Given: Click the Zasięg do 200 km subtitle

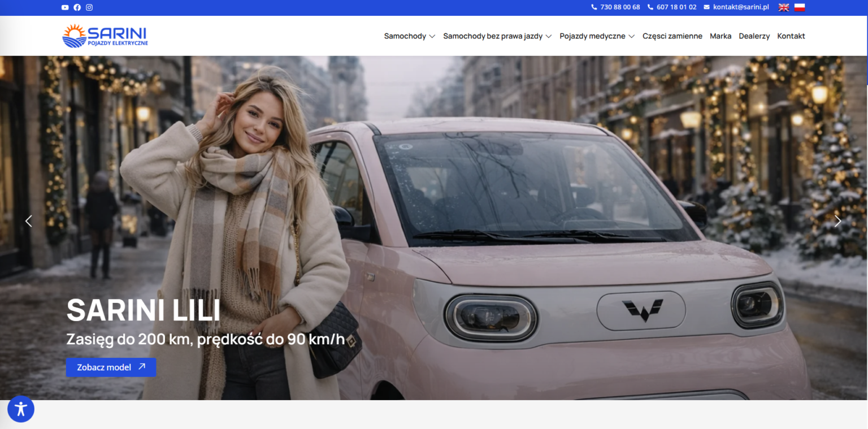Looking at the screenshot, I should [206, 339].
